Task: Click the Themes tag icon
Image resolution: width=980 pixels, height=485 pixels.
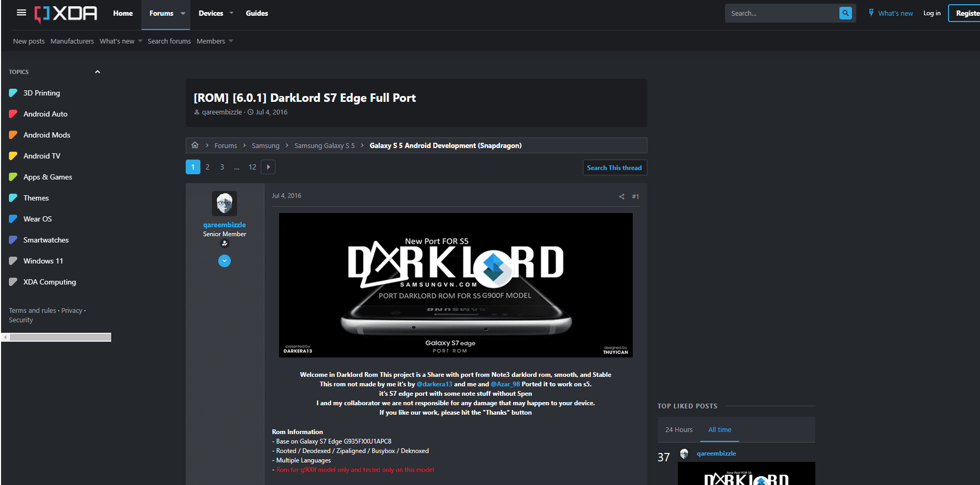Action: tap(13, 198)
